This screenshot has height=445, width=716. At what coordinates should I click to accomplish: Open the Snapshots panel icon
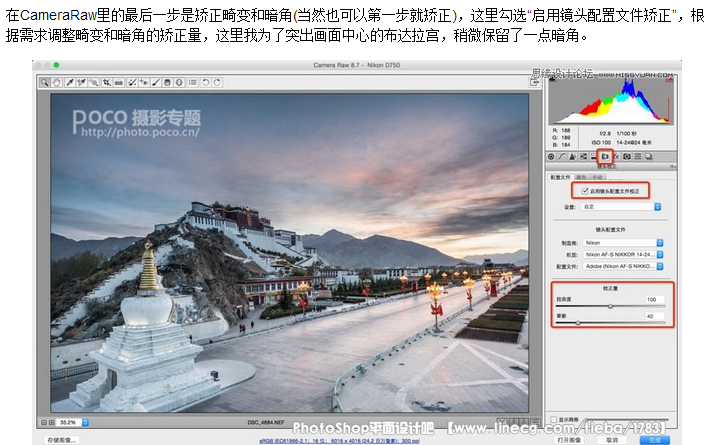[x=648, y=157]
